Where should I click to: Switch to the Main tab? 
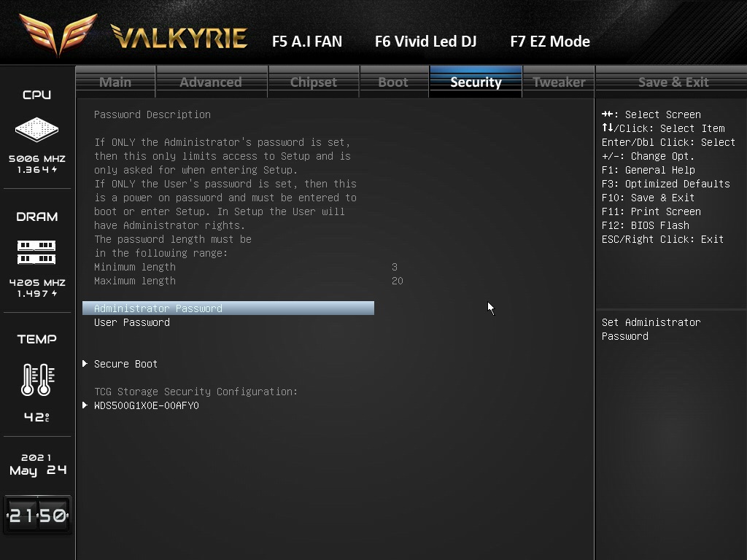coord(115,82)
